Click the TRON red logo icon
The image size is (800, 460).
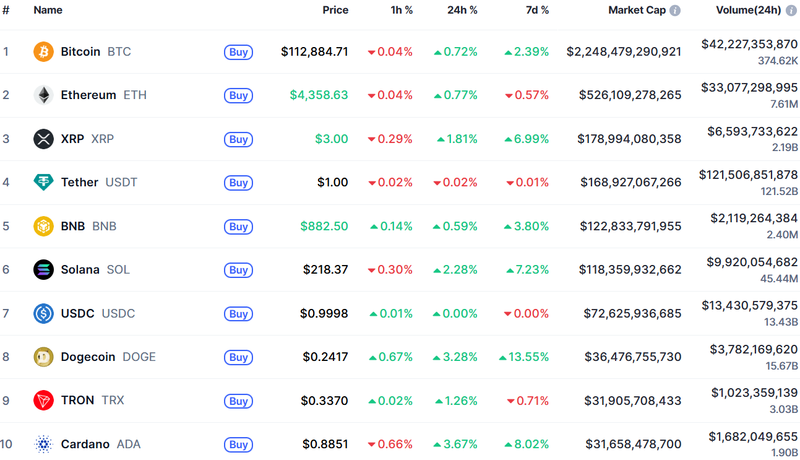click(x=43, y=400)
